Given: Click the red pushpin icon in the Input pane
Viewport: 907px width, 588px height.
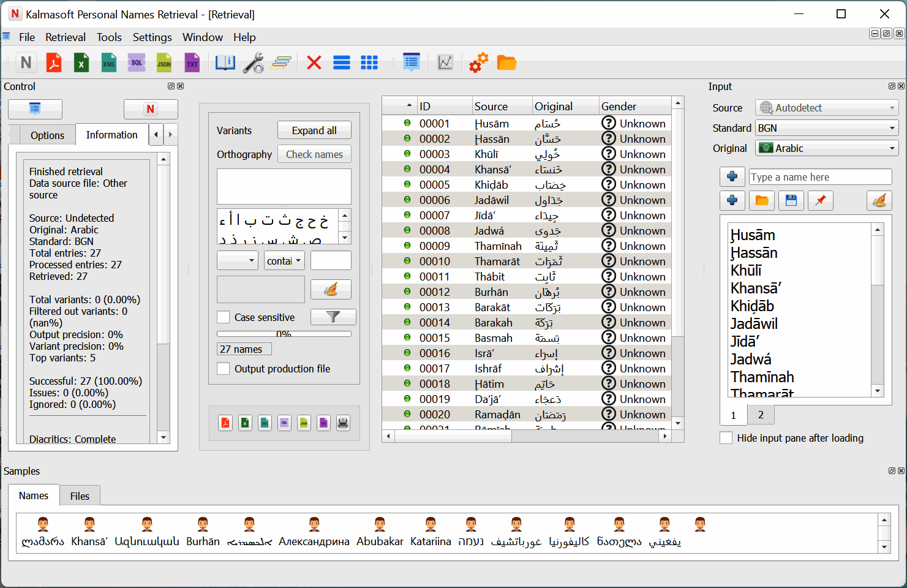Looking at the screenshot, I should click(821, 200).
